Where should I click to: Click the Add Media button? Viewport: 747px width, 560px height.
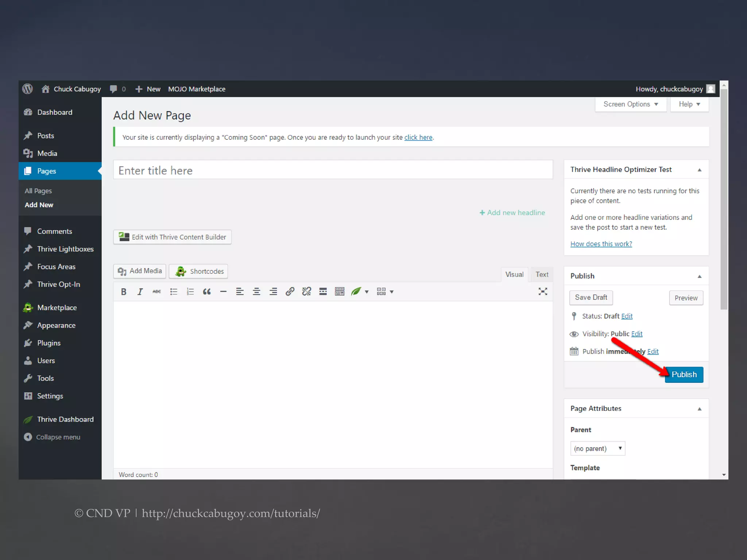140,271
